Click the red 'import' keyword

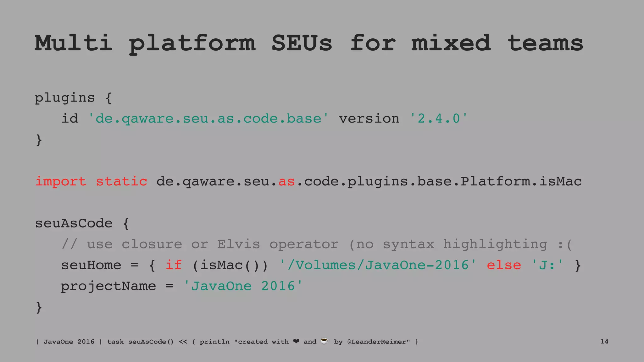[x=60, y=182]
